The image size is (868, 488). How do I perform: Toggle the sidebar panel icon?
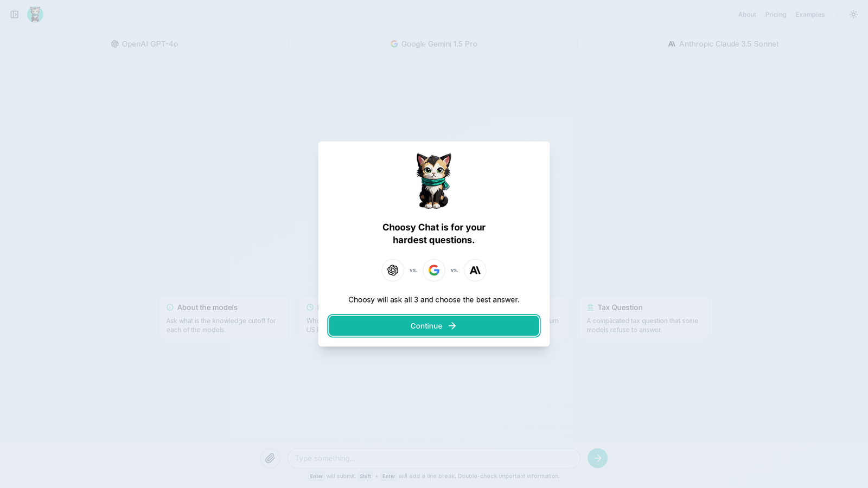(x=15, y=15)
